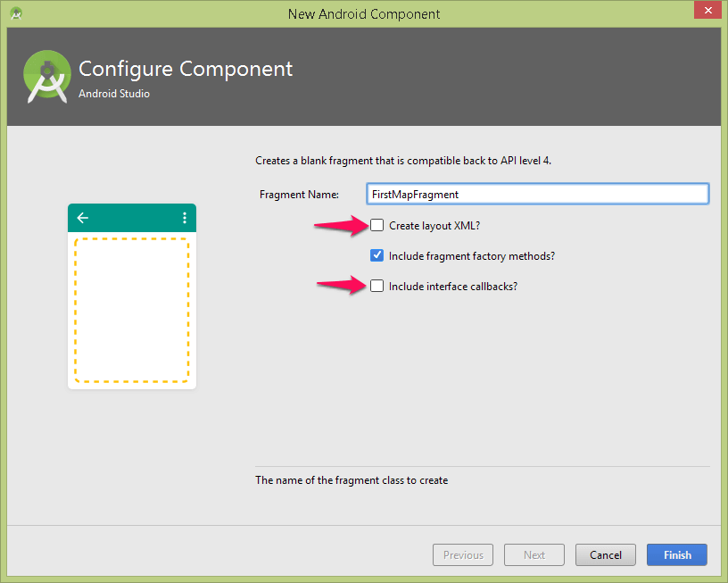
Task: Click the dashed yellow placeholder in preview
Action: click(x=132, y=311)
